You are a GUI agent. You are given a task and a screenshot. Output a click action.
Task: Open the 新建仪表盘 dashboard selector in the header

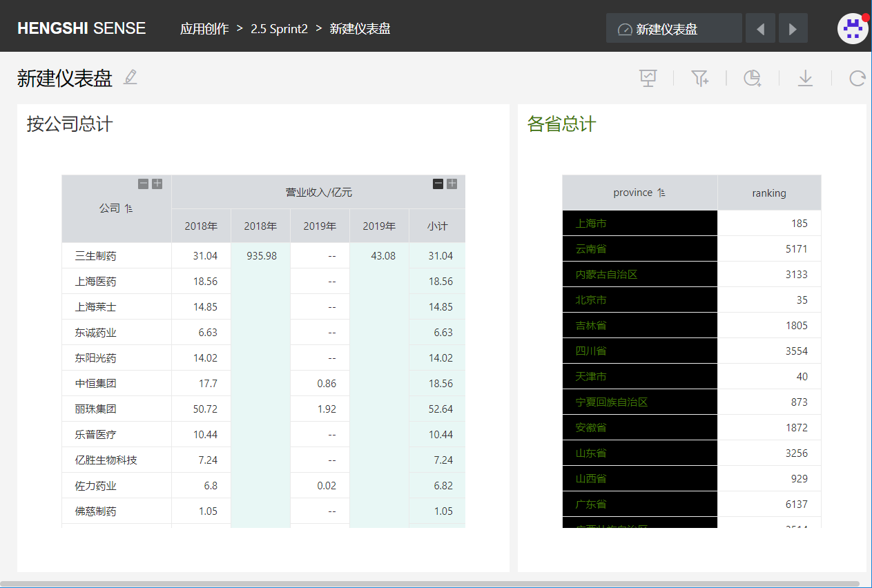pos(674,28)
